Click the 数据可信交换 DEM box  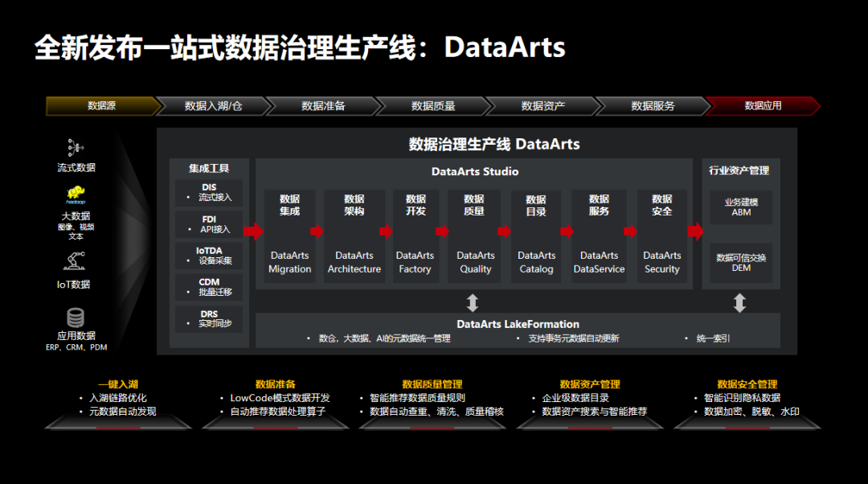pyautogui.click(x=741, y=263)
